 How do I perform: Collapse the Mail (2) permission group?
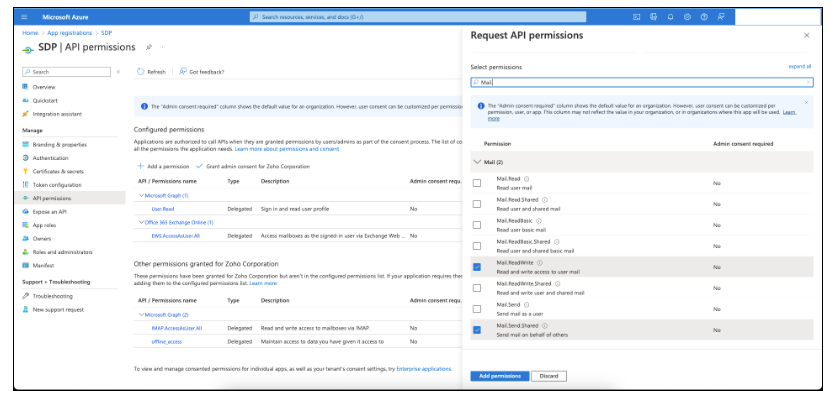point(477,160)
